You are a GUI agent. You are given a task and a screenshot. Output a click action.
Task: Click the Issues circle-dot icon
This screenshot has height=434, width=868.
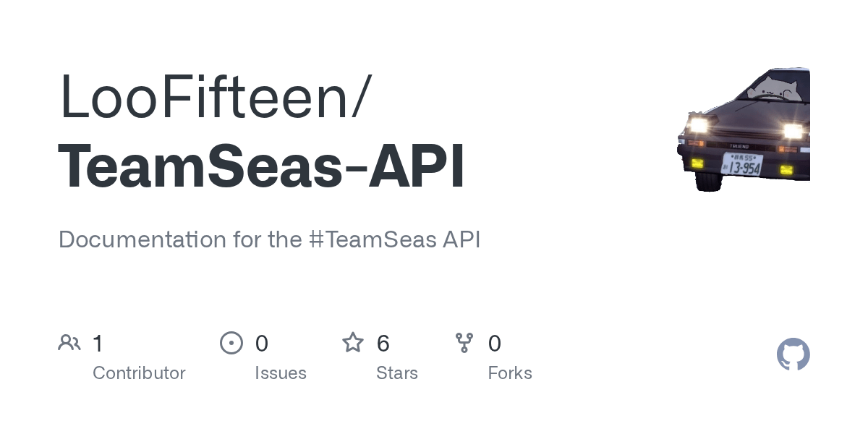pos(231,343)
